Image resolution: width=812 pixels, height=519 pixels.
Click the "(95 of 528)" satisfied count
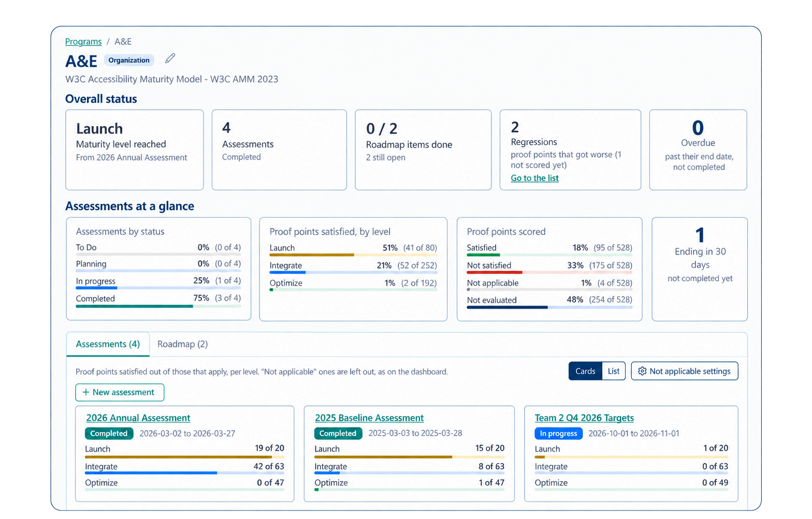[613, 248]
